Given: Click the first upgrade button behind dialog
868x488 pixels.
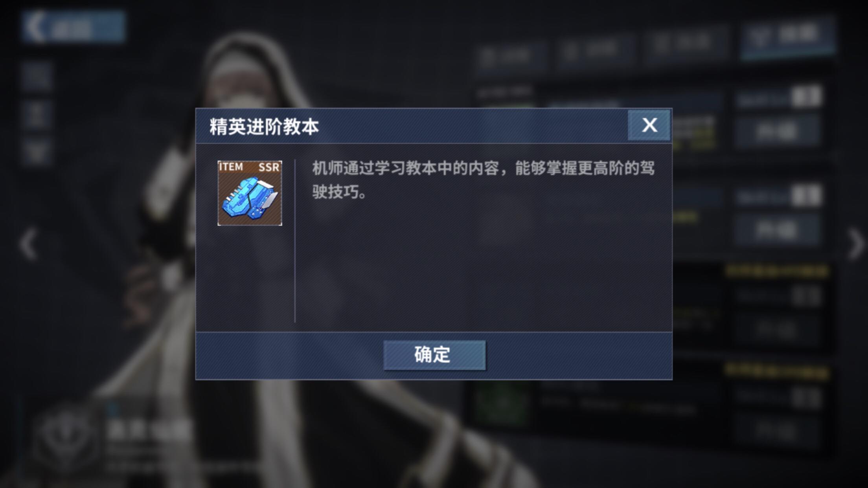Looking at the screenshot, I should point(777,131).
